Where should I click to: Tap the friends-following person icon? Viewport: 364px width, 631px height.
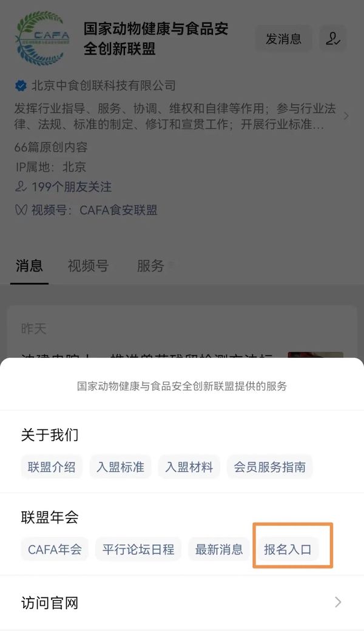(21, 186)
